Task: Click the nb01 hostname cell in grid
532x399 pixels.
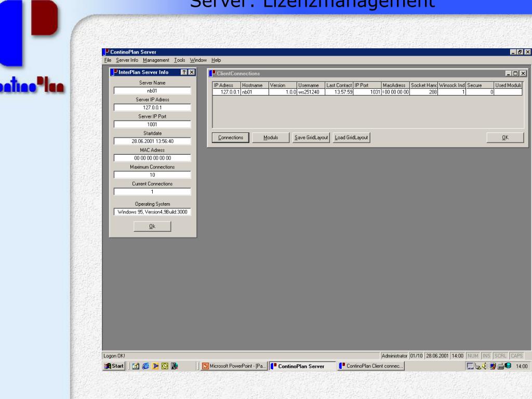Action: tap(255, 92)
